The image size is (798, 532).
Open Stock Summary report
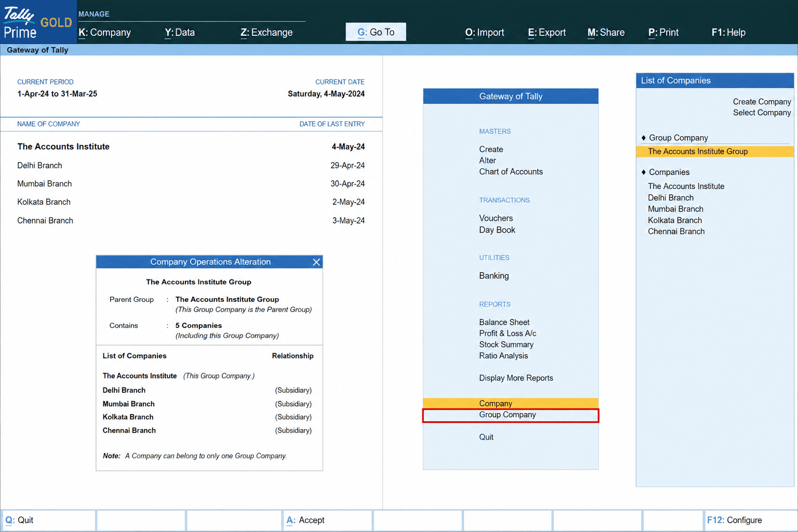506,344
